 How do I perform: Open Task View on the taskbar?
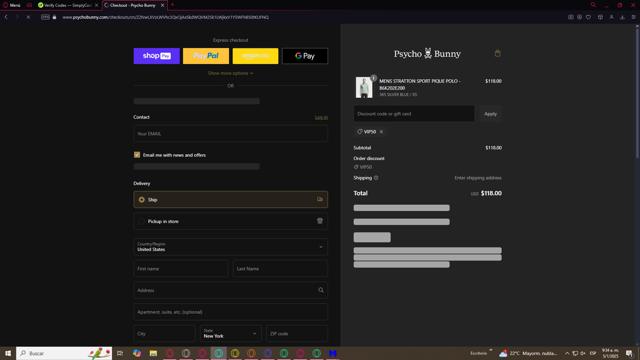tap(120, 353)
